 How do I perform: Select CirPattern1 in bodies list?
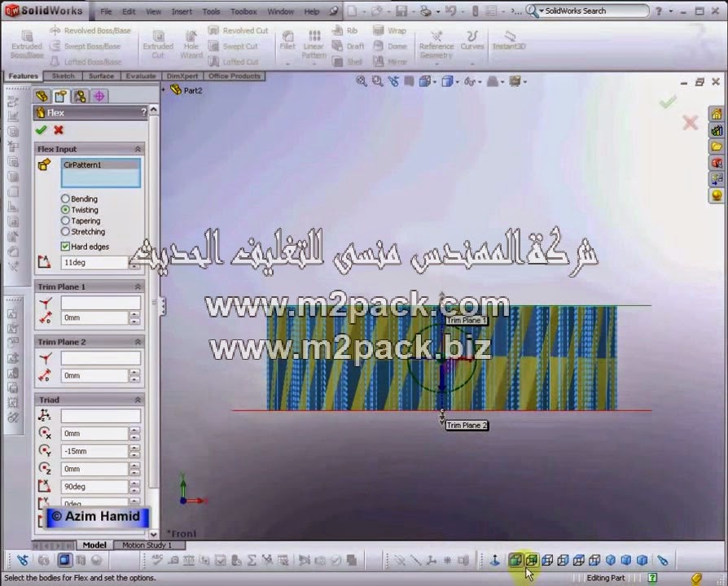click(101, 164)
